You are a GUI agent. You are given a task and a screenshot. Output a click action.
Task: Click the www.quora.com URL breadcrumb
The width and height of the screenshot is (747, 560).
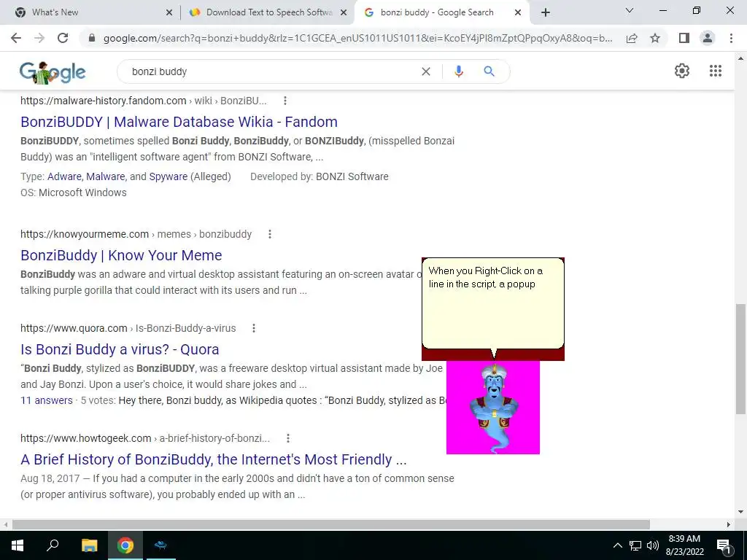point(128,328)
